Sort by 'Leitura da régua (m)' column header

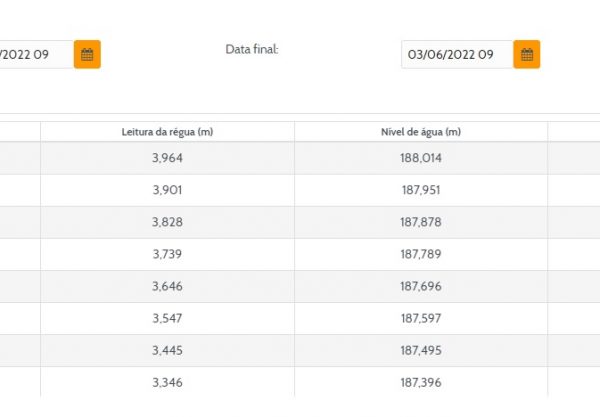pos(167,132)
